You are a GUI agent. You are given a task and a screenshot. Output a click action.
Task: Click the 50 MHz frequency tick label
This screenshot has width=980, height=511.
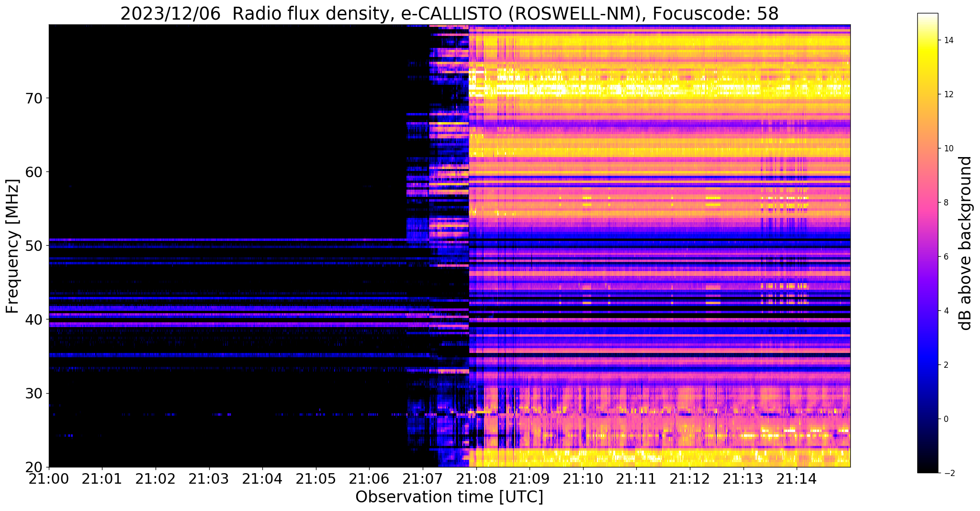coord(34,246)
